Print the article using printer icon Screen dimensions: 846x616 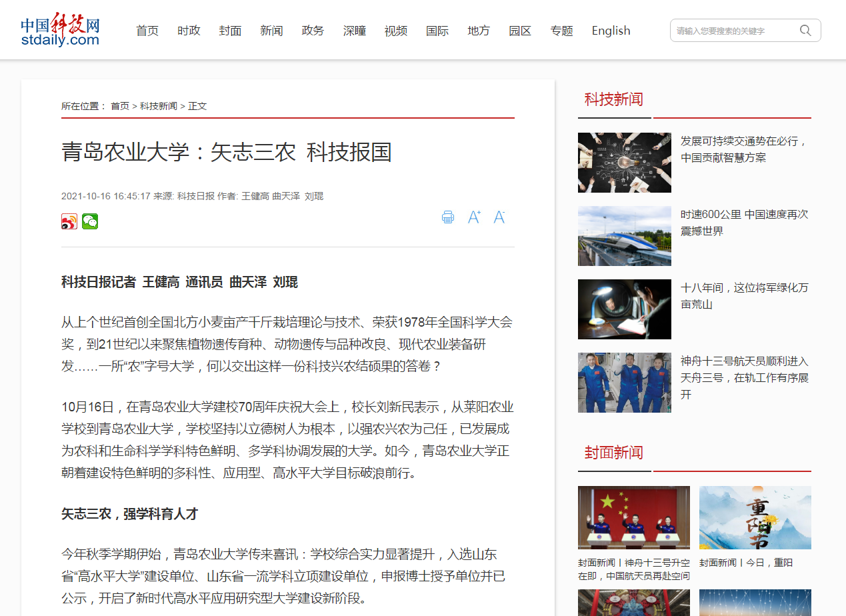448,217
